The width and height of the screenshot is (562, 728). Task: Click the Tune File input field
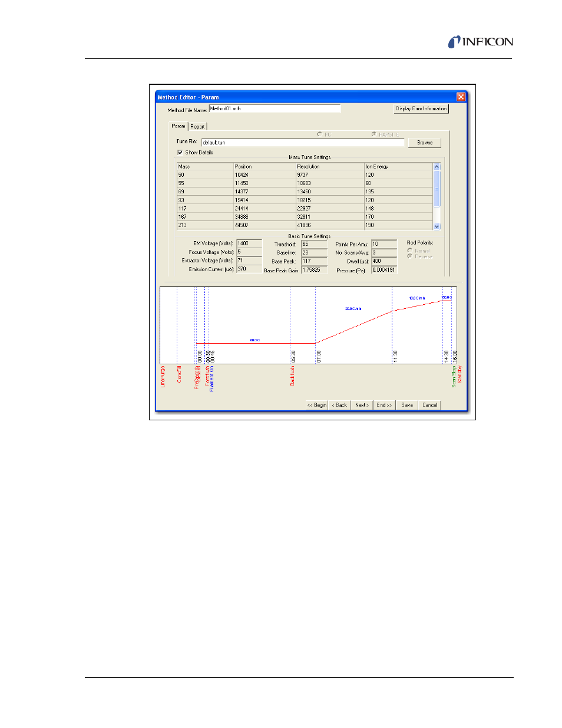(x=303, y=142)
